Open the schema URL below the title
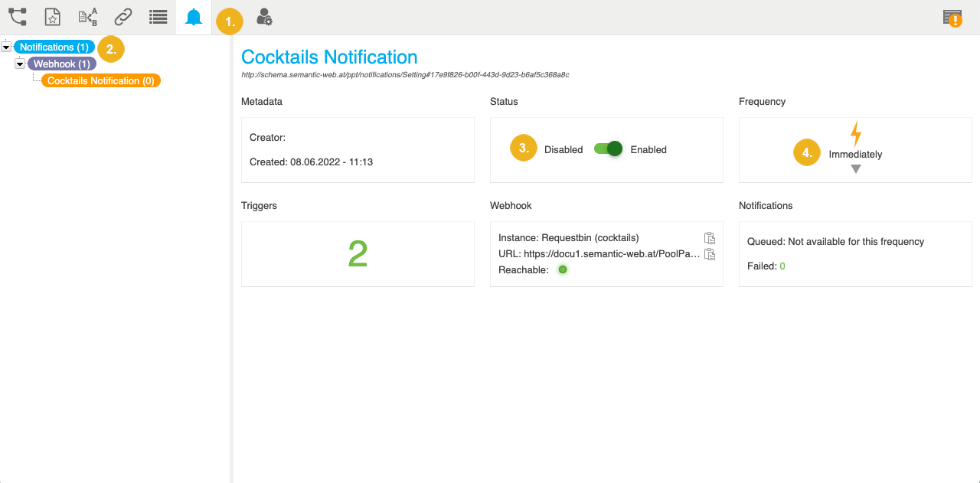This screenshot has width=980, height=483. pos(405,74)
